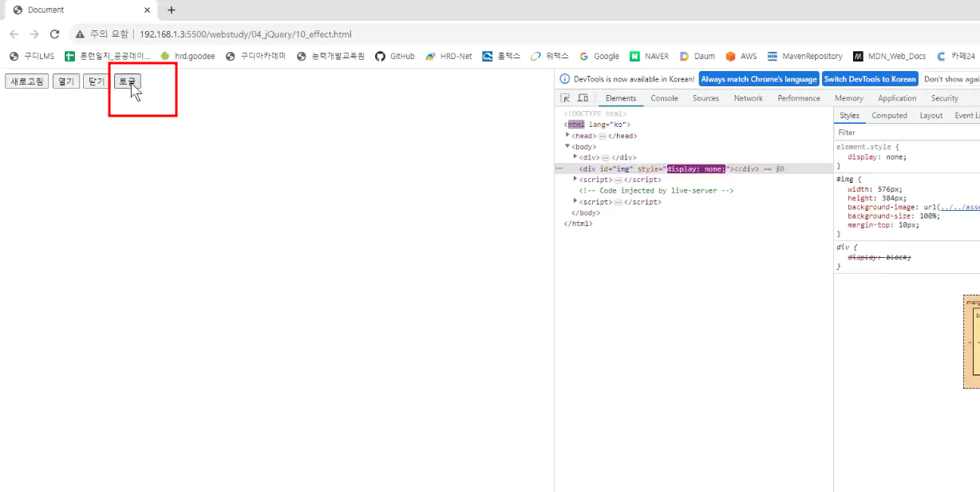980x492 pixels.
Task: Click the 열기 button
Action: tap(66, 81)
